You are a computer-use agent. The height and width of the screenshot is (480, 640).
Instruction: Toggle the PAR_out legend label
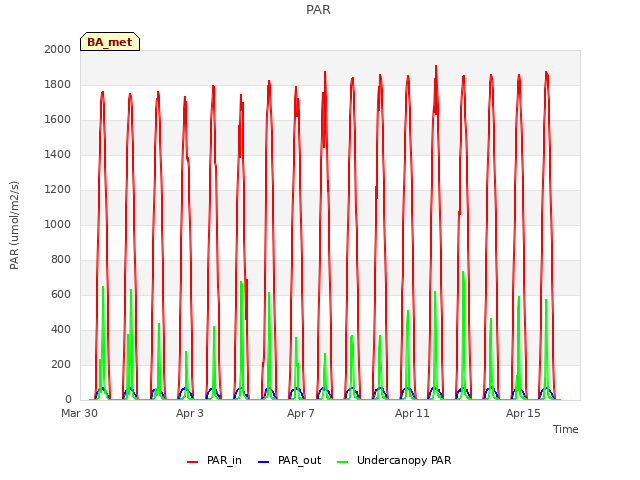coord(299,460)
